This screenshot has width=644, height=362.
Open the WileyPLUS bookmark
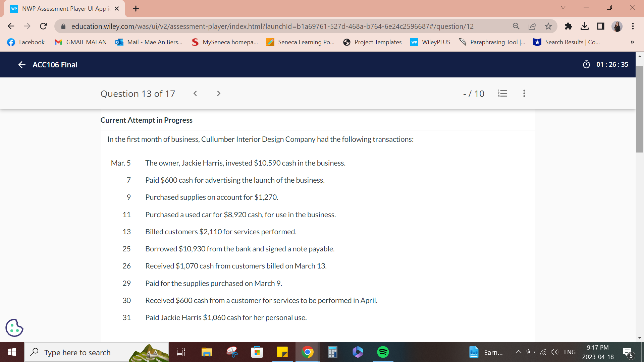coord(430,42)
